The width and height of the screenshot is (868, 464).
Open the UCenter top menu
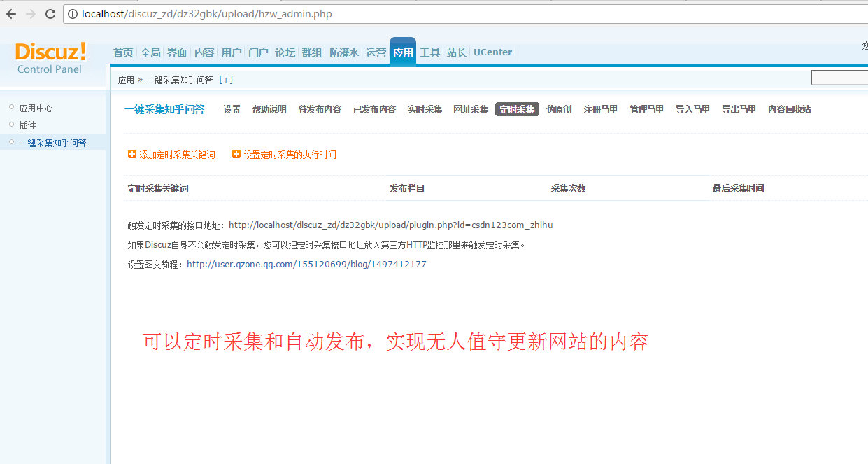493,52
